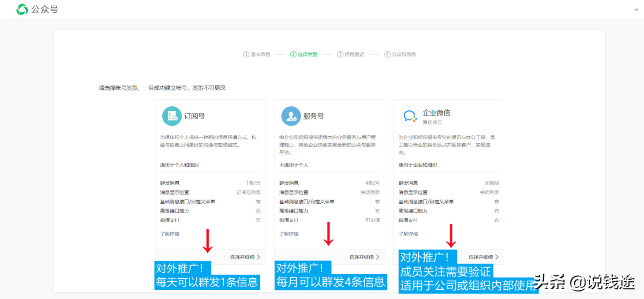Click the step 4 circle icon for 公众号信息

point(386,54)
